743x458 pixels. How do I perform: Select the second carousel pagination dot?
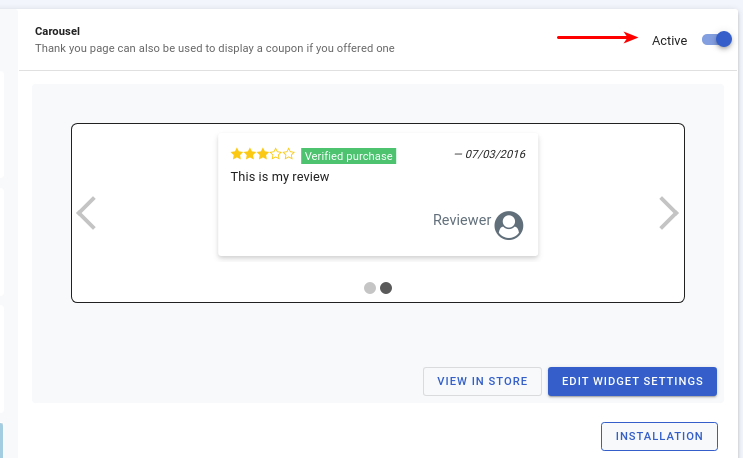click(x=386, y=288)
